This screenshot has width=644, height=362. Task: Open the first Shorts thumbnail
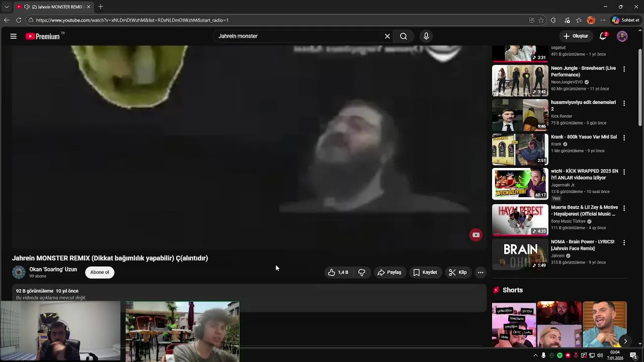[x=514, y=324]
